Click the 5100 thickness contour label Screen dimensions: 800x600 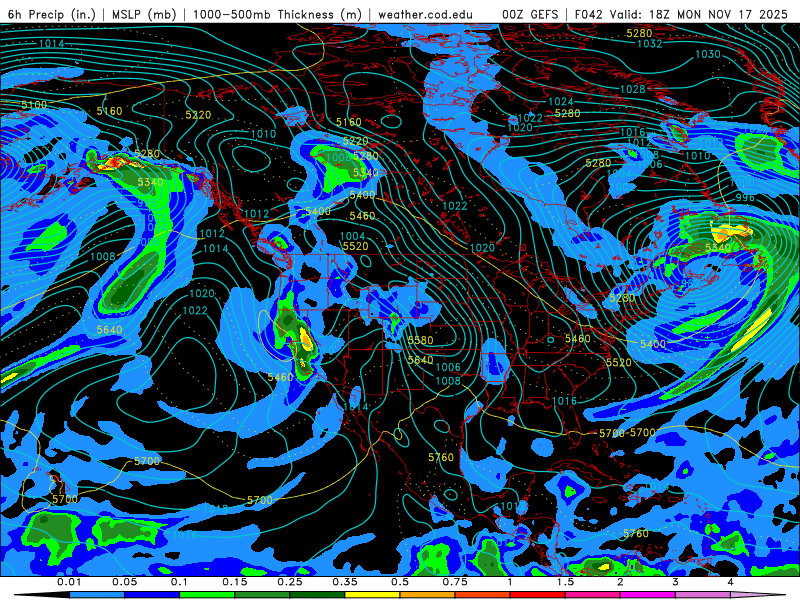34,105
